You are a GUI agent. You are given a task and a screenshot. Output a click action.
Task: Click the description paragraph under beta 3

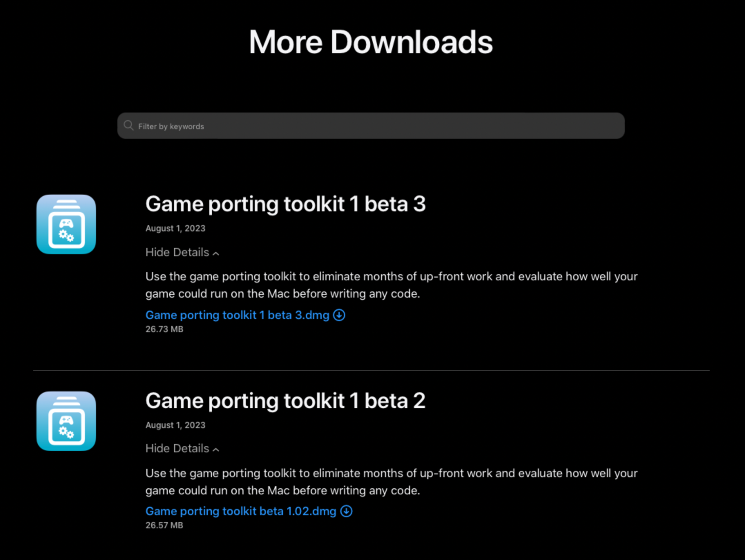(391, 285)
